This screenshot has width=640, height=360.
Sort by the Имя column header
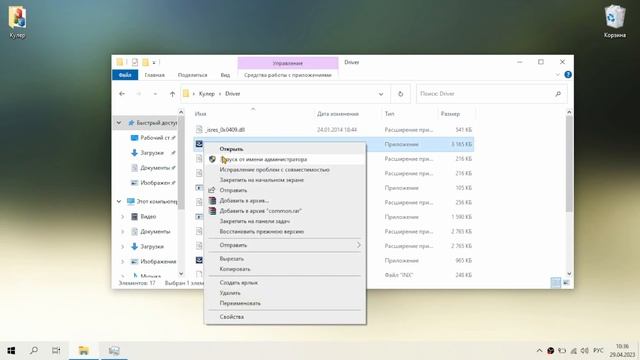coord(200,114)
